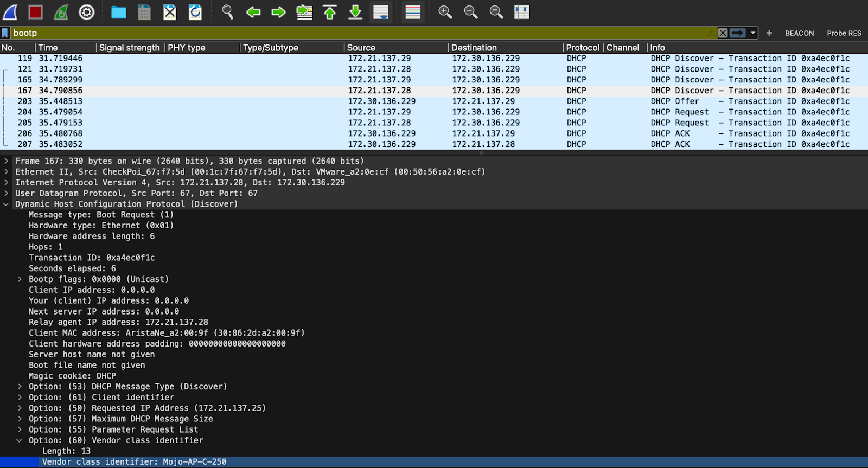
Task: Reload the capture file icon
Action: coord(195,12)
